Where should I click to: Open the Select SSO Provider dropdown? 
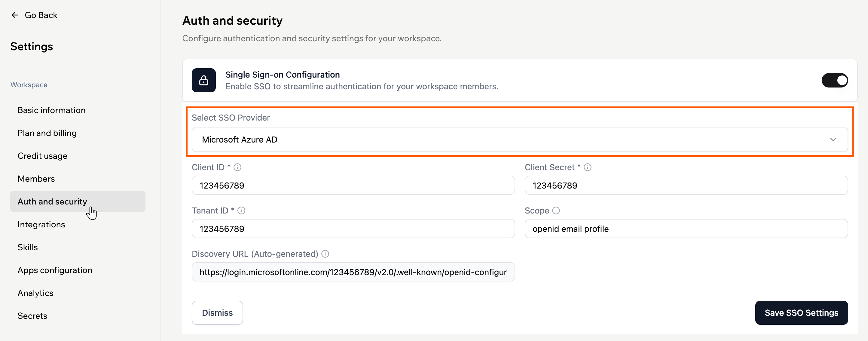(x=520, y=140)
